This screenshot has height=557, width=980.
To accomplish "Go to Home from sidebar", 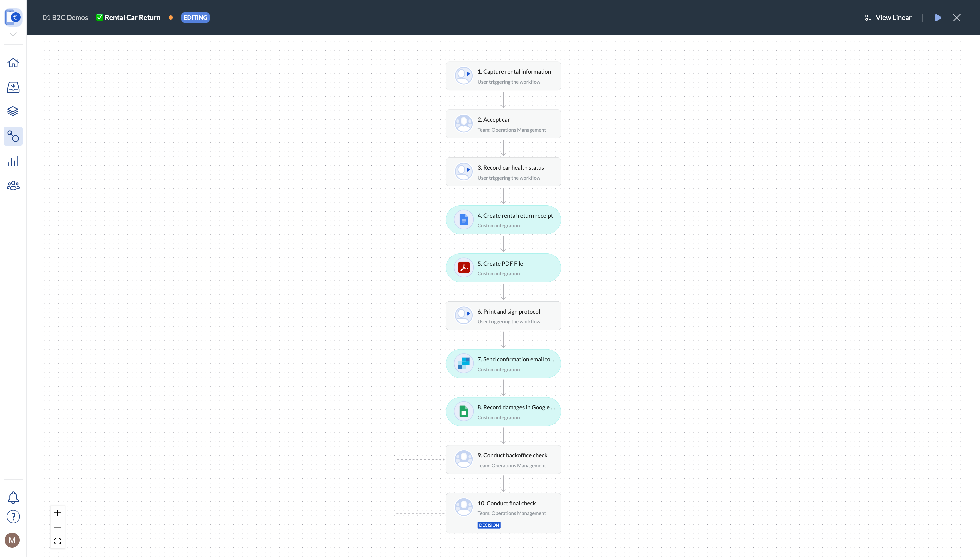I will [13, 62].
